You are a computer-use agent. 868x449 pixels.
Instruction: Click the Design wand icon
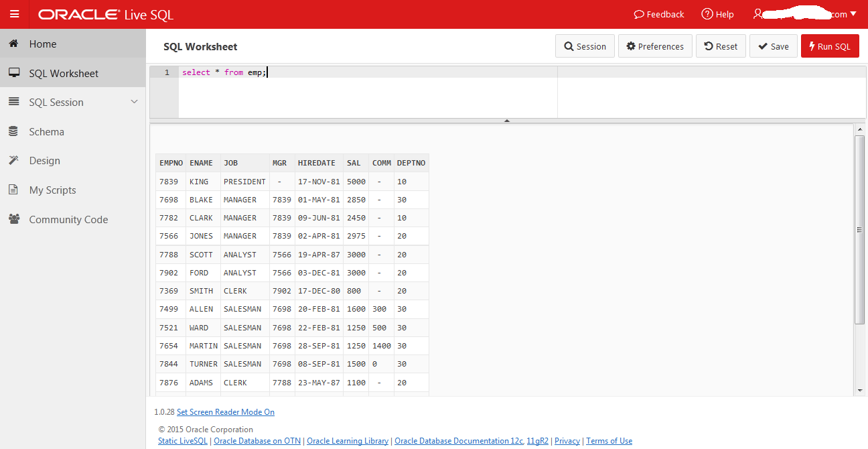[x=13, y=160]
